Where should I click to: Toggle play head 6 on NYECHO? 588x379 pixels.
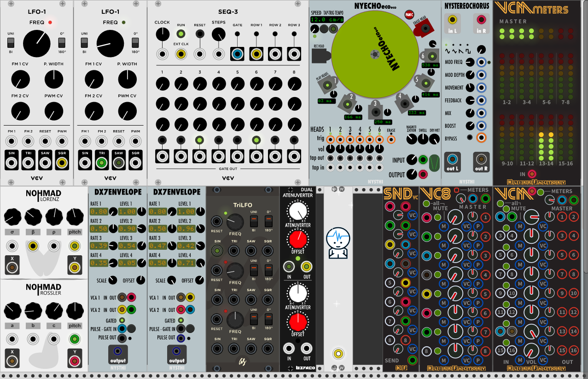433,56
